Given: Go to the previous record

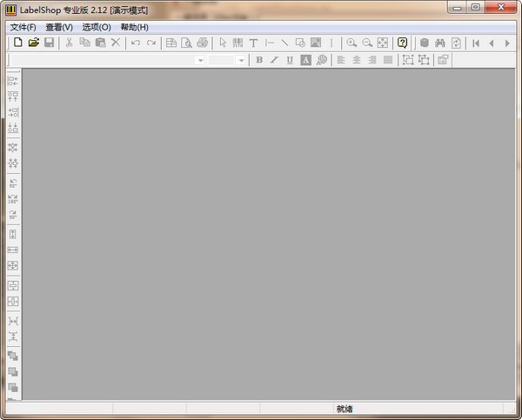Looking at the screenshot, I should [492, 43].
